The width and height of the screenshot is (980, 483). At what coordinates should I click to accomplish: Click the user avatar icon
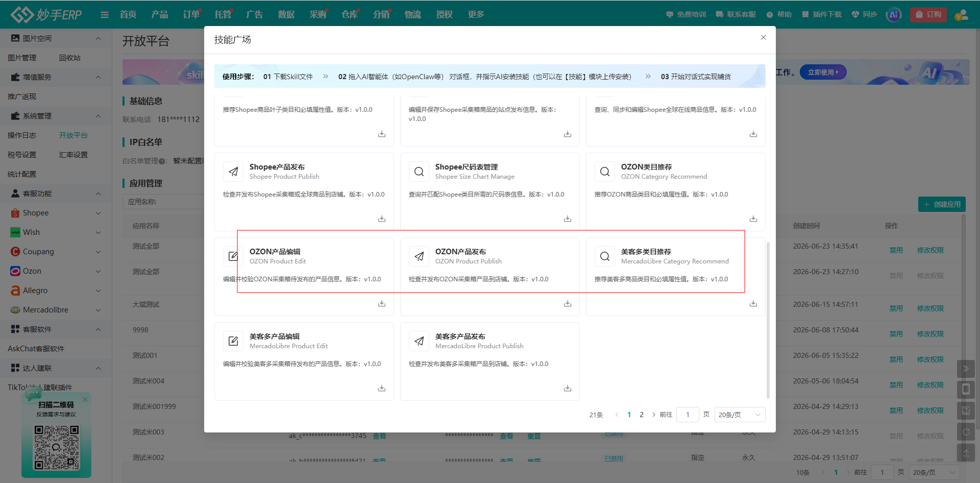point(961,15)
